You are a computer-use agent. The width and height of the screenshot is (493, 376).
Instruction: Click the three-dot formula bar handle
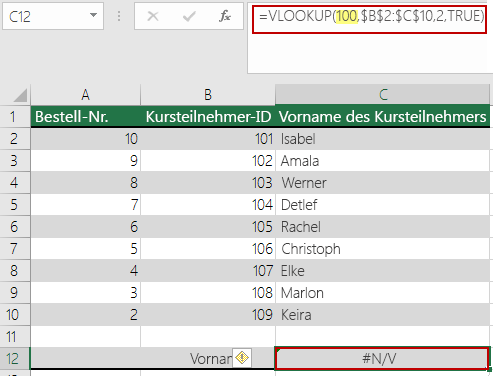(x=119, y=16)
